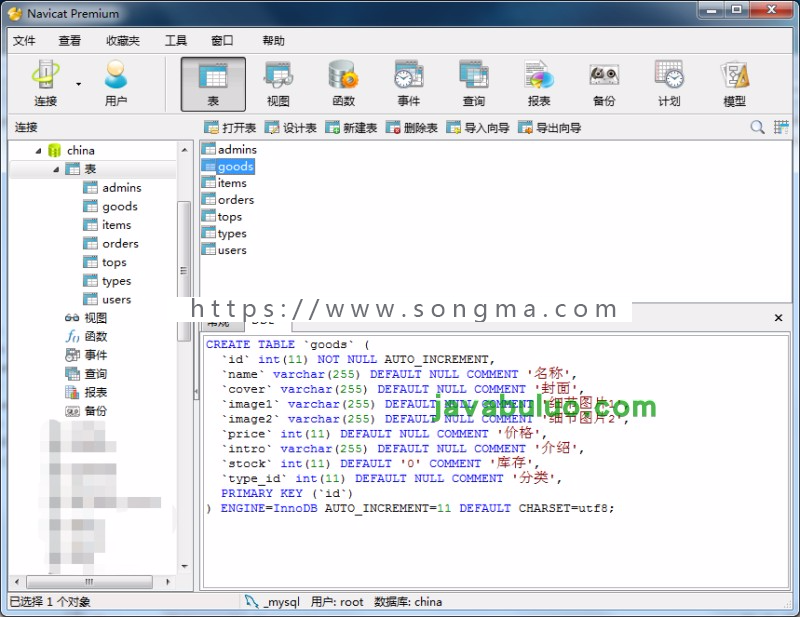800x617 pixels.
Task: Click the Delete Table (删除表) button
Action: coord(412,128)
